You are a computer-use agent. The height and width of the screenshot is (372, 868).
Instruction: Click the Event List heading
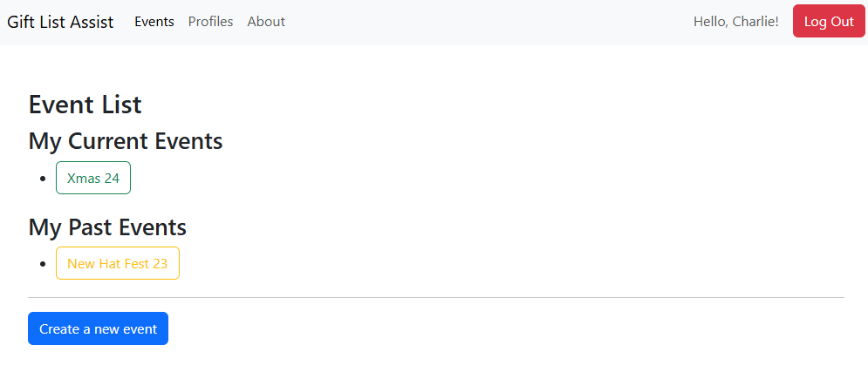[85, 105]
